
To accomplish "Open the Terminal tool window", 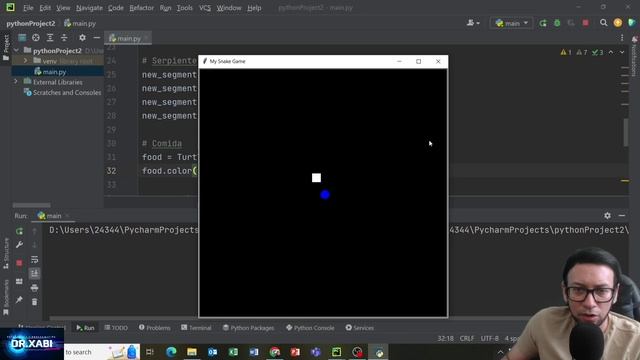I will tap(196, 328).
